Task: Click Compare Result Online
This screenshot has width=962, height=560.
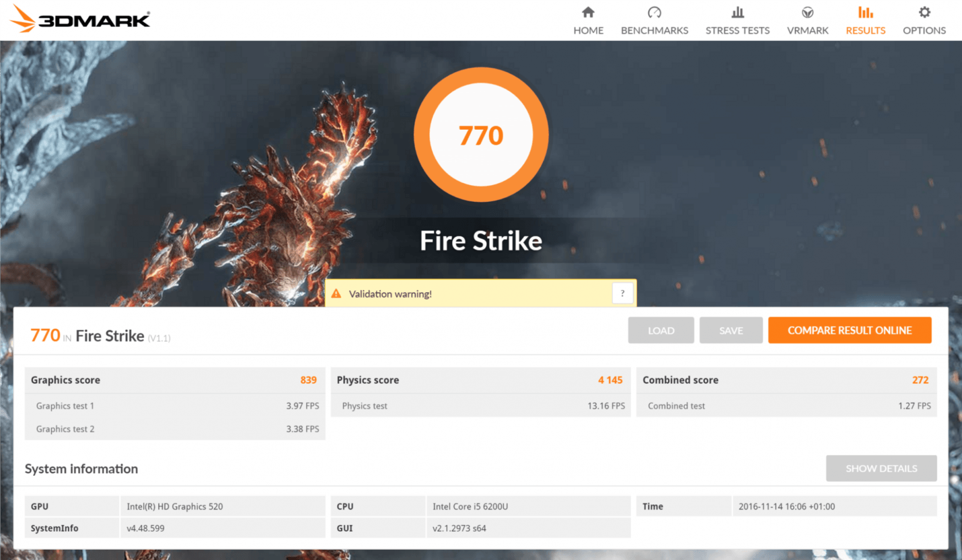Action: click(850, 330)
